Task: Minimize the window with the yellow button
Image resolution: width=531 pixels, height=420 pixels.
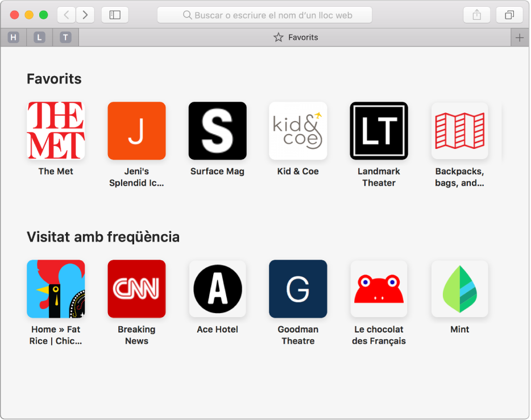Action: click(x=29, y=15)
